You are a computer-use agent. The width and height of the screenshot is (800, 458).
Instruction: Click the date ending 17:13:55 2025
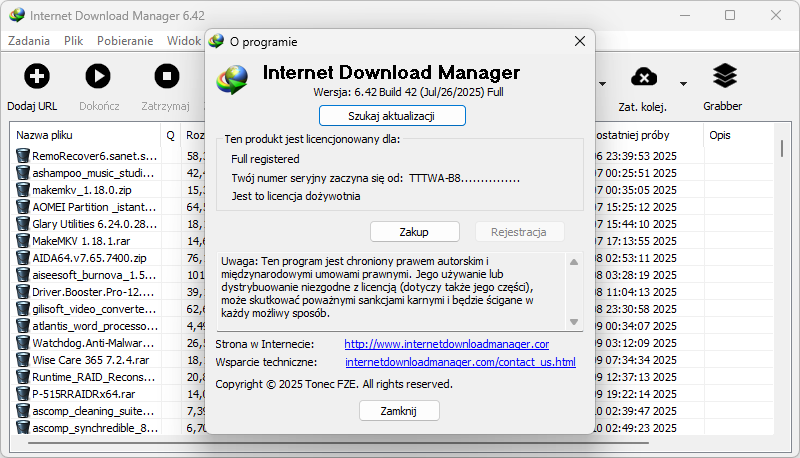(x=636, y=241)
